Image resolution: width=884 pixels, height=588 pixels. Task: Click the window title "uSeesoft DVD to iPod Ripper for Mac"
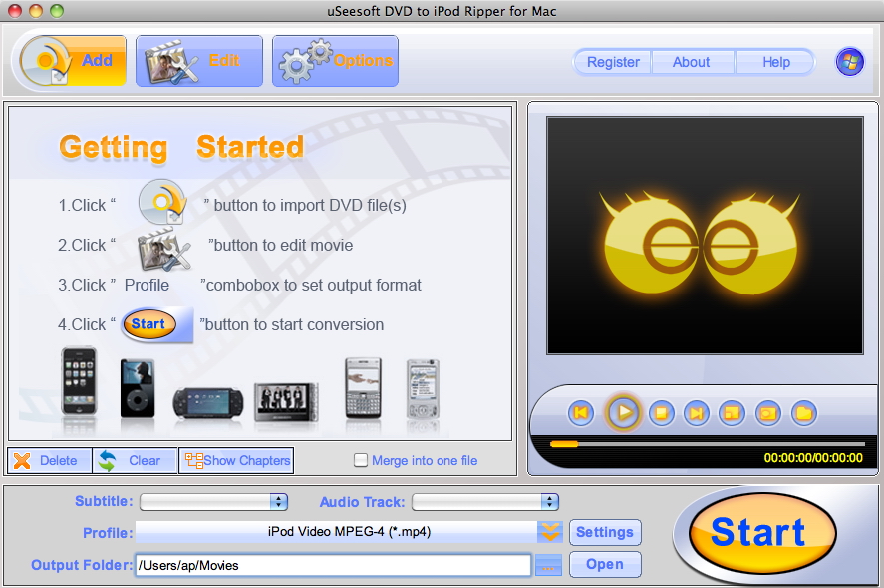tap(442, 11)
